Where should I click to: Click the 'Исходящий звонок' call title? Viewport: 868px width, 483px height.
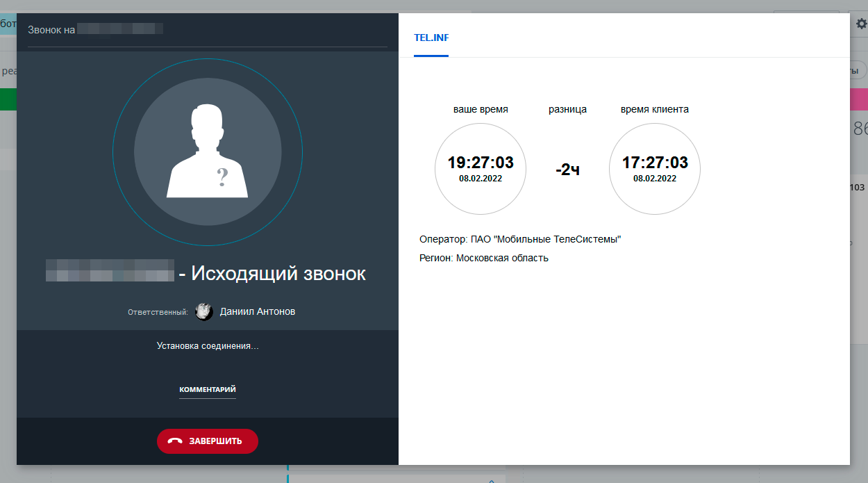tap(278, 273)
